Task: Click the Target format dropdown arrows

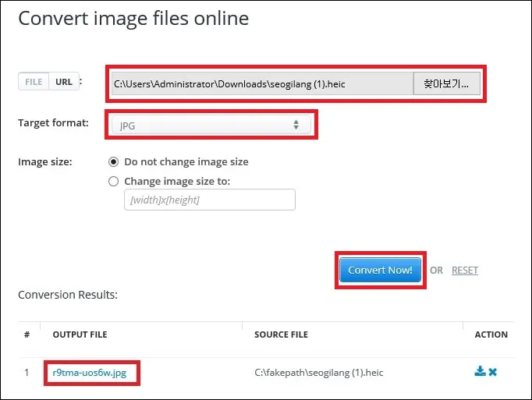Action: [296, 125]
